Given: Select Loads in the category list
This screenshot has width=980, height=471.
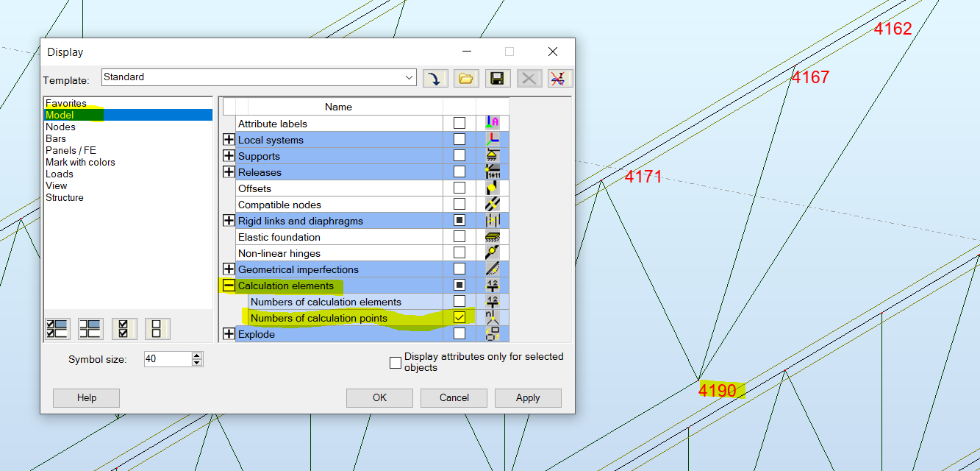Looking at the screenshot, I should pyautogui.click(x=60, y=174).
